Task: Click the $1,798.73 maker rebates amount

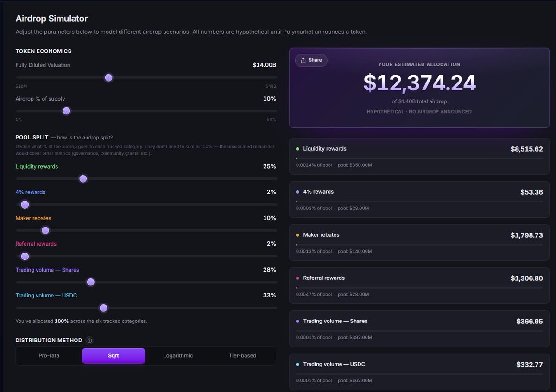Action: coord(527,235)
